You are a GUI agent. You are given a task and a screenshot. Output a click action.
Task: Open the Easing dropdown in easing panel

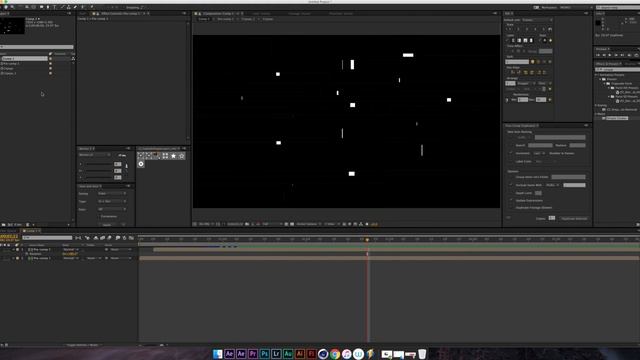[111, 193]
